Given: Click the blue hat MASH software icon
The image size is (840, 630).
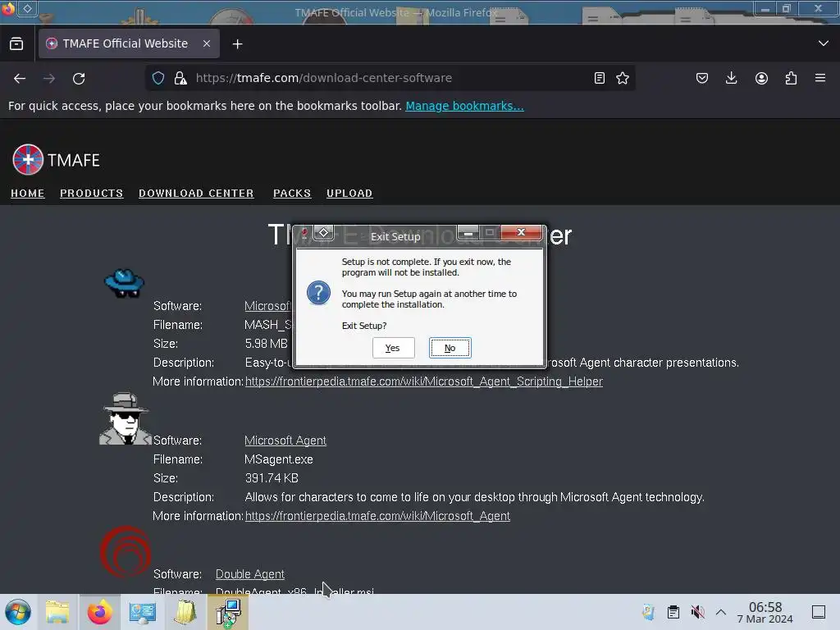Looking at the screenshot, I should point(125,283).
